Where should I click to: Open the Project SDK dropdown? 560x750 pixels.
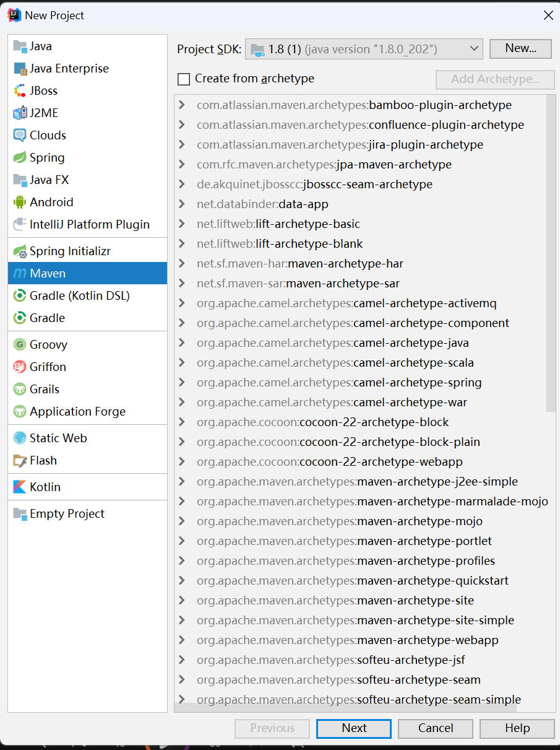point(364,49)
